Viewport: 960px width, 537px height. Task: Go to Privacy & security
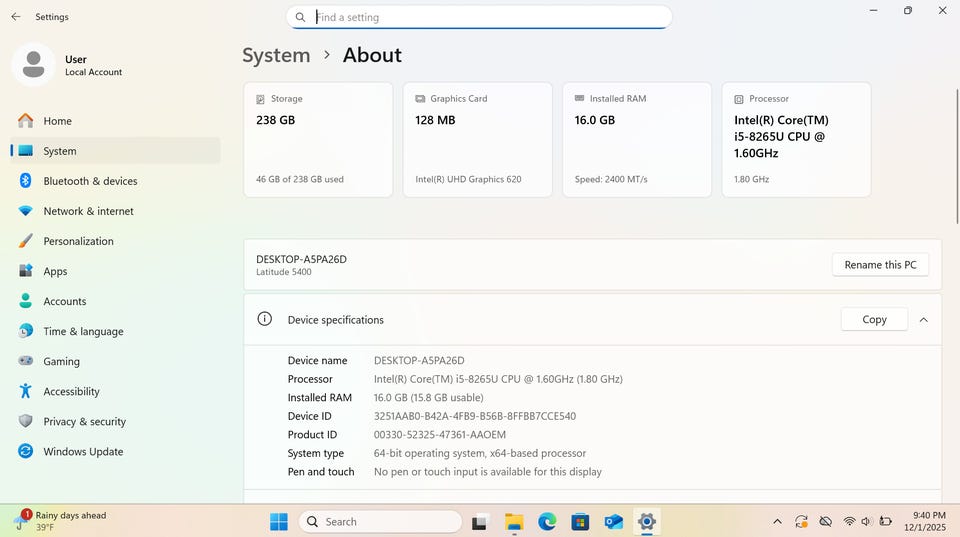tap(84, 421)
